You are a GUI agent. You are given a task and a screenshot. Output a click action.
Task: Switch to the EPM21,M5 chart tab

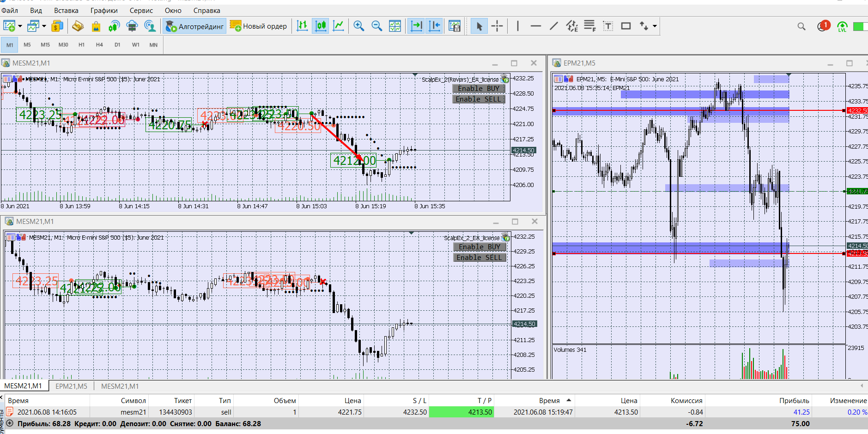pos(71,386)
